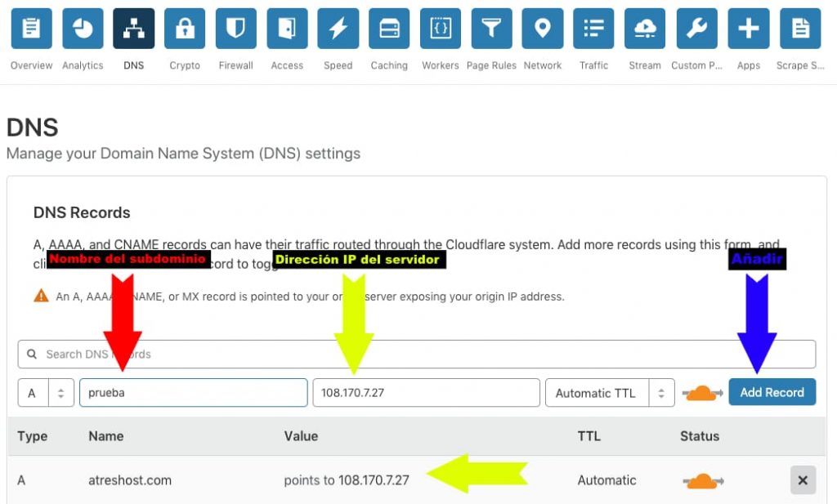Click the value 'points to 108.170.7.27'

(x=347, y=480)
